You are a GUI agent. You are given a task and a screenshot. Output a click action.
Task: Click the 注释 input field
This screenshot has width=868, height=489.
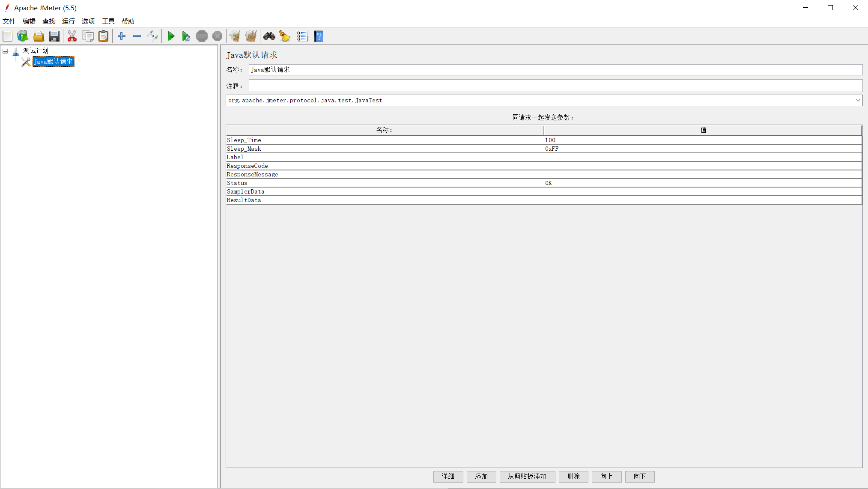pos(555,86)
